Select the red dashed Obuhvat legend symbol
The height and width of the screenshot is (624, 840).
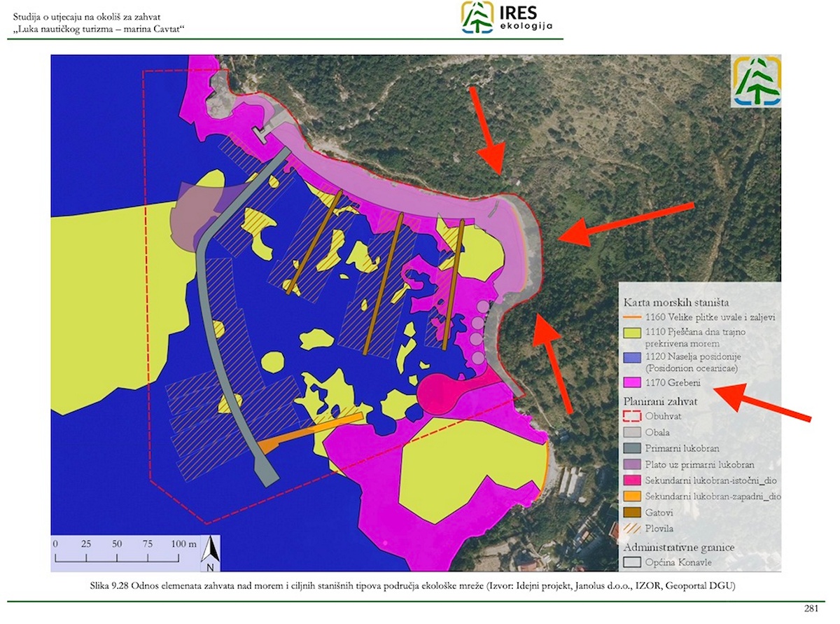[x=631, y=415]
